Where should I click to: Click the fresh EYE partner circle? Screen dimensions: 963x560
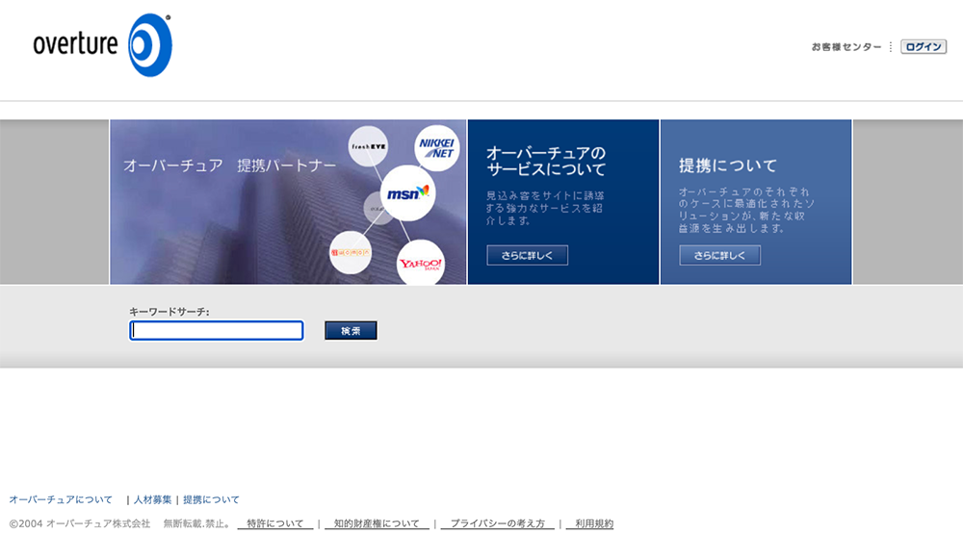tap(369, 146)
